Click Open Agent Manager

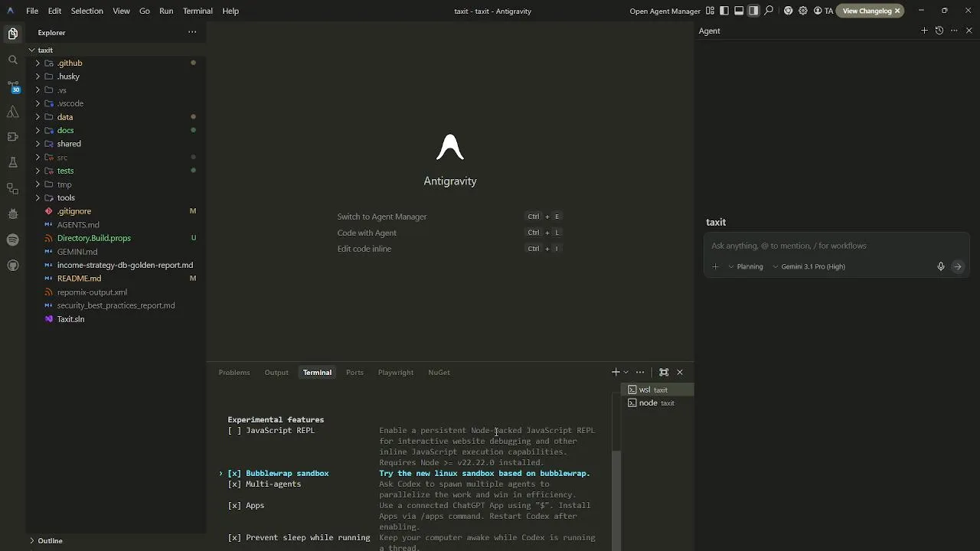[665, 11]
